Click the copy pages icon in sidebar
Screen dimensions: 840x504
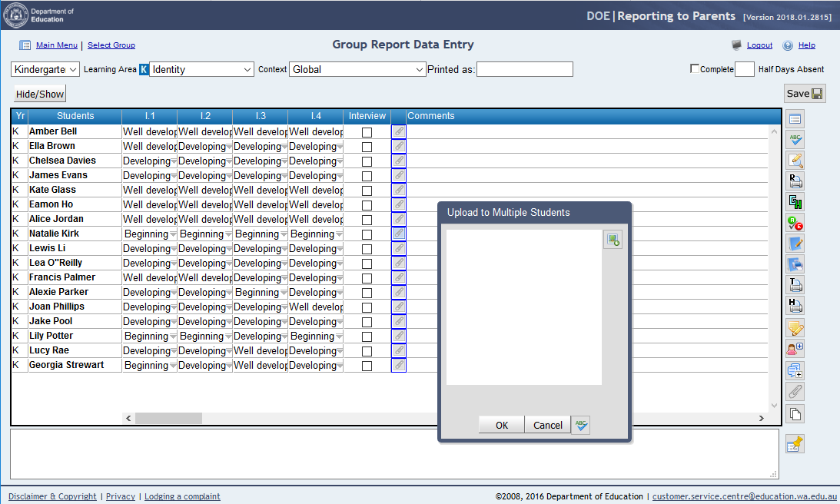tap(795, 413)
